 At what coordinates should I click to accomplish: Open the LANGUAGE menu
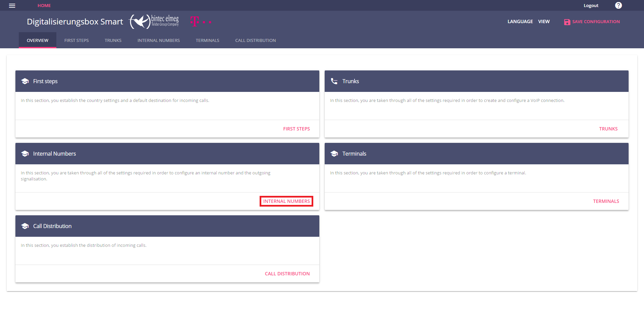point(520,21)
